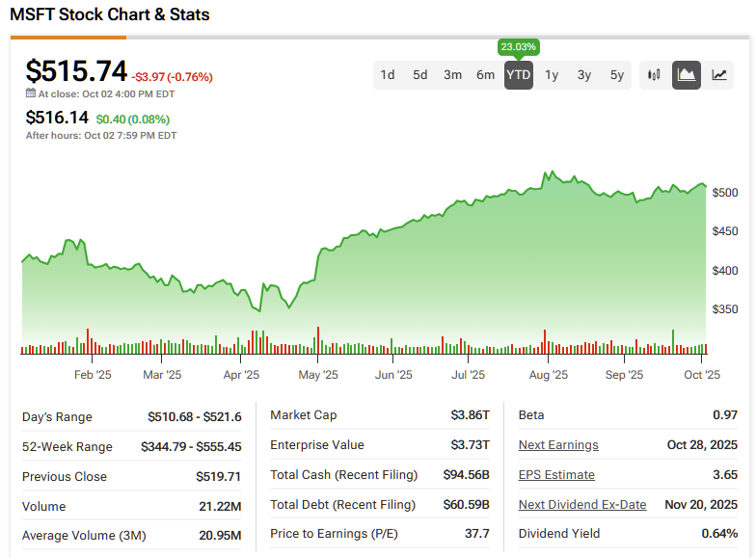Switch to candlestick chart view
Screen dimensions: 756x557
(655, 75)
